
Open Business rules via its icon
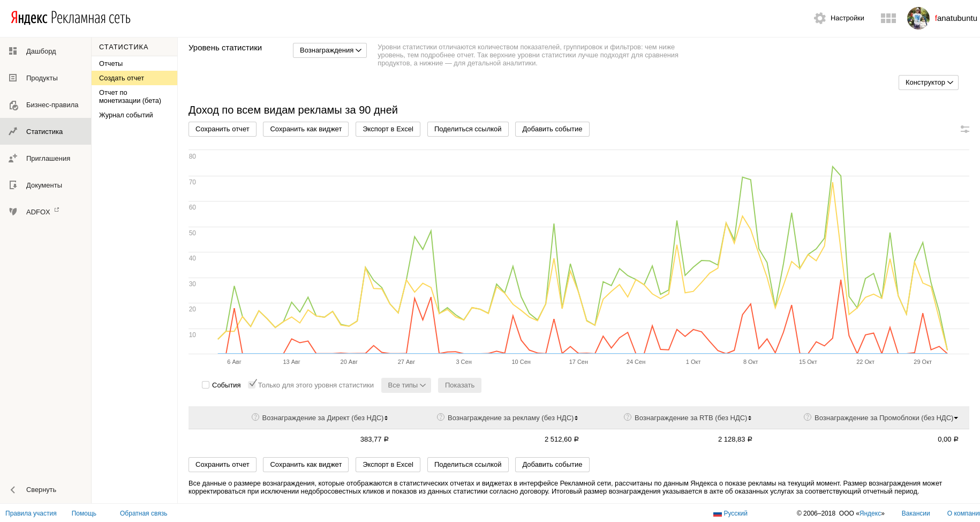(x=13, y=105)
